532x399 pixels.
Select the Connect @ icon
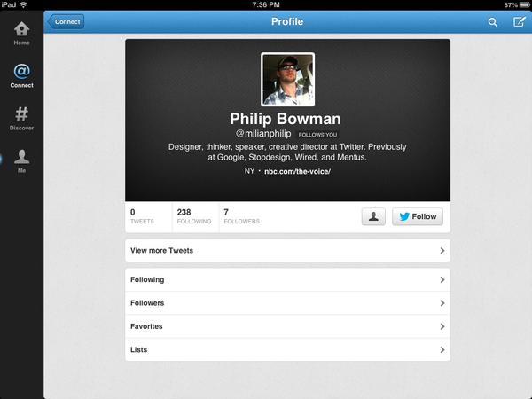coord(21,72)
